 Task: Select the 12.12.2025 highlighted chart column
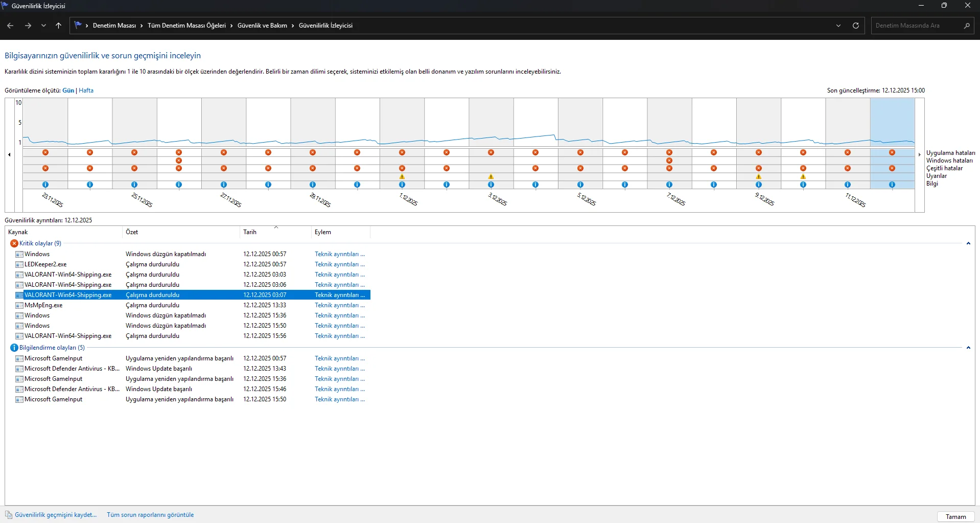tap(892, 143)
